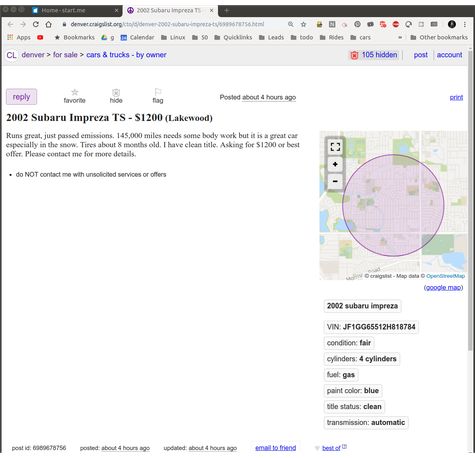The width and height of the screenshot is (475, 458).
Task: Open the Calendar bookmark
Action: 137,37
